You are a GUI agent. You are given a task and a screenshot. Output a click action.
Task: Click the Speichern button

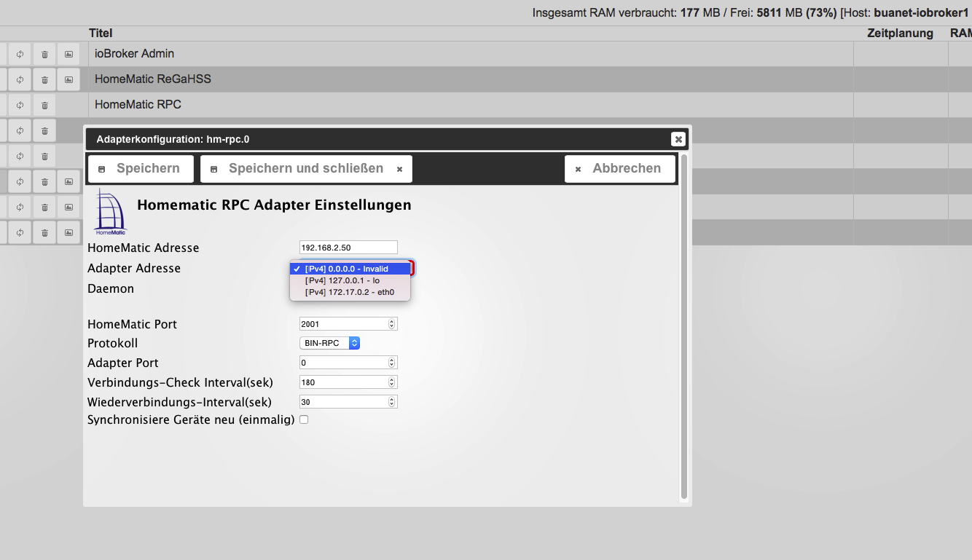click(x=141, y=169)
